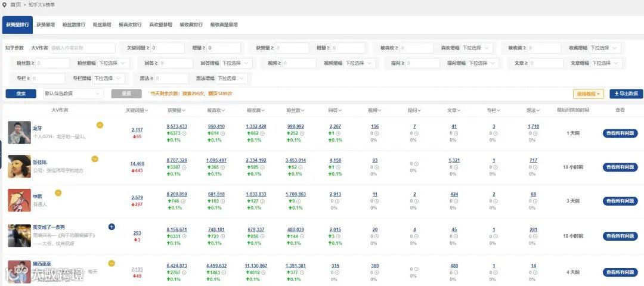
Task: Open 张佳玮's avatar thumbnail
Action: 19,166
